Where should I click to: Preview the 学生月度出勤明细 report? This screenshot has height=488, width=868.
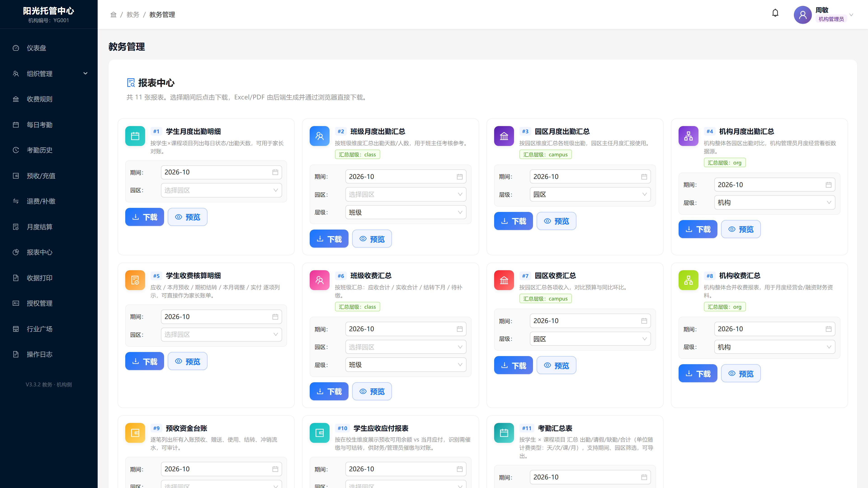pyautogui.click(x=187, y=217)
